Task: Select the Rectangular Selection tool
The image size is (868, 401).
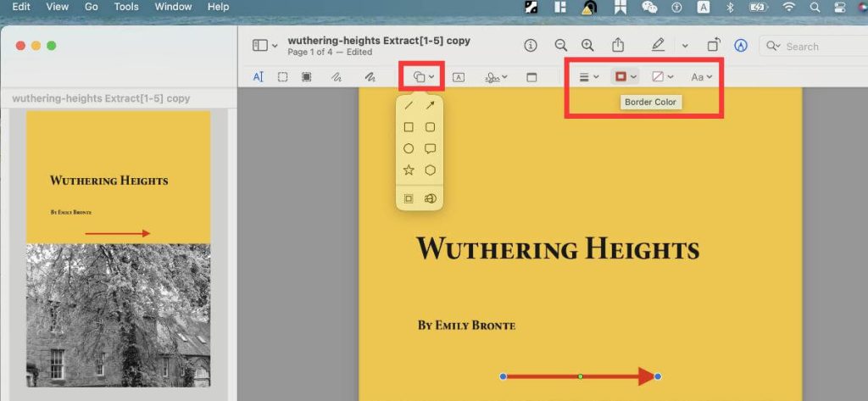Action: [282, 77]
